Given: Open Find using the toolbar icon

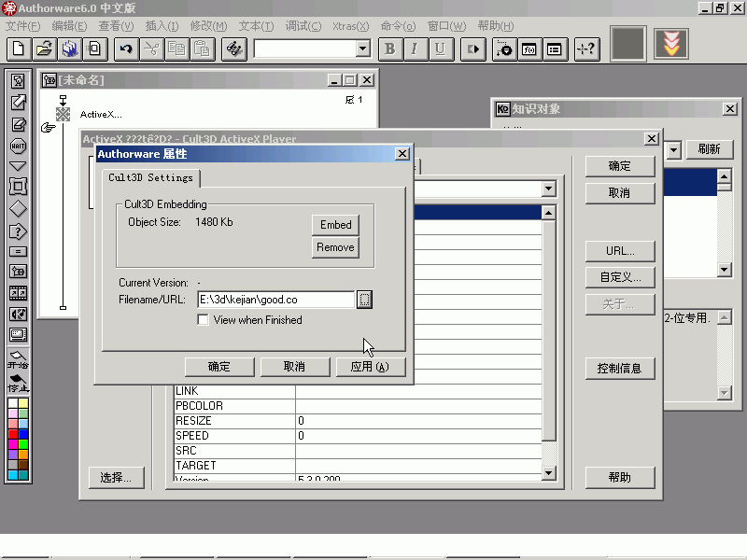Looking at the screenshot, I should (234, 49).
